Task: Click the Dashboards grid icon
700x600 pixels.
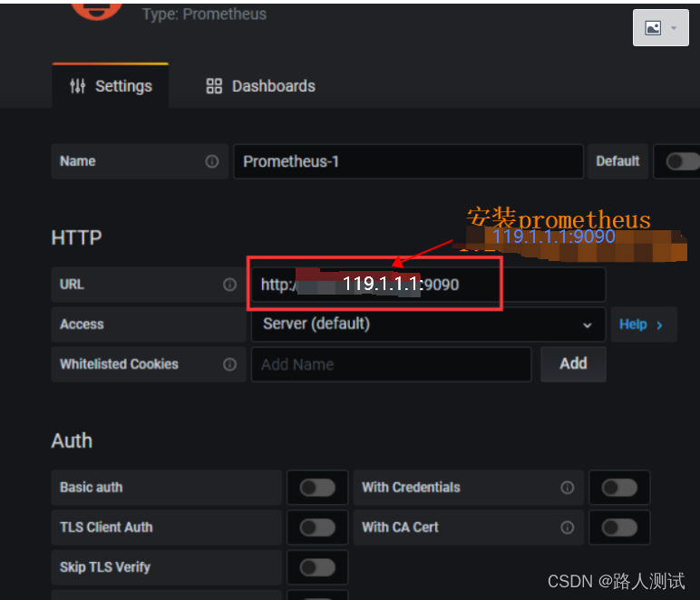Action: [x=214, y=86]
